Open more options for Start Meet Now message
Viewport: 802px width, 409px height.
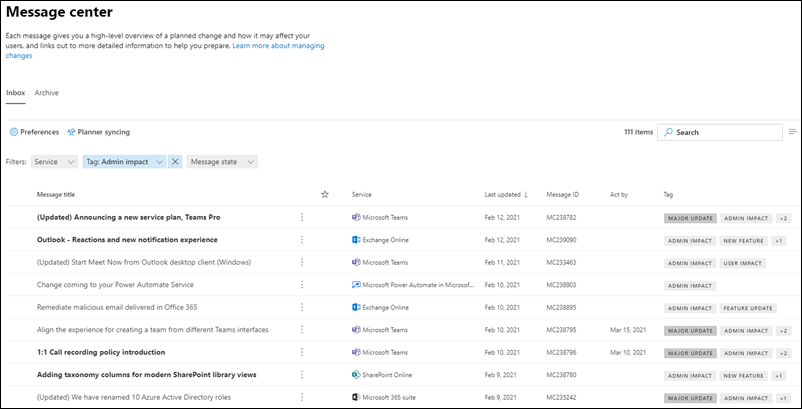pyautogui.click(x=302, y=262)
